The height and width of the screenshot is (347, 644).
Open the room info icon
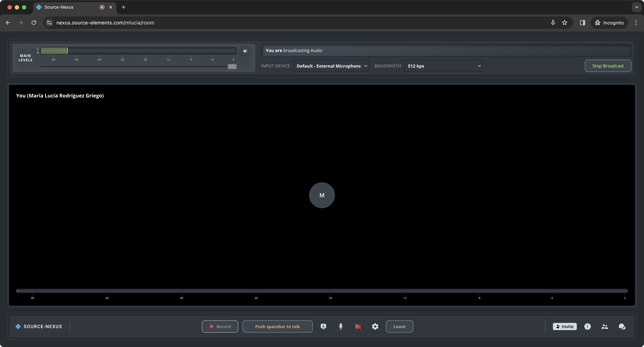tap(587, 327)
